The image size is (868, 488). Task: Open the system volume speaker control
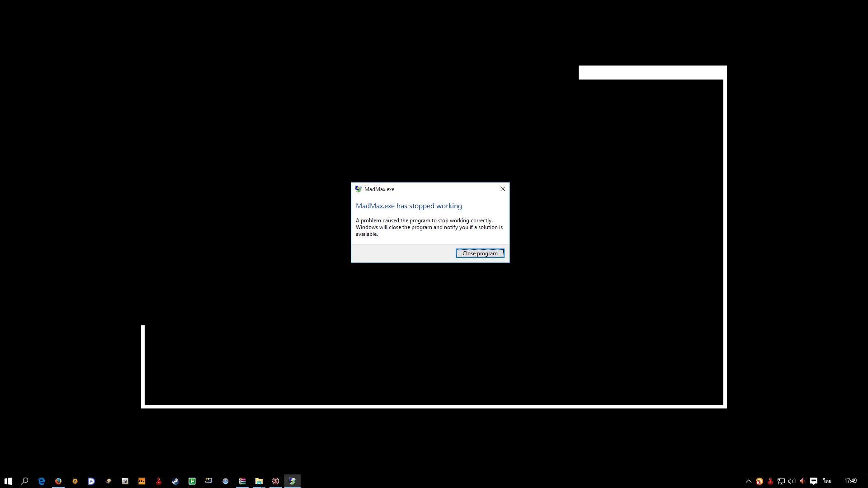[791, 481]
